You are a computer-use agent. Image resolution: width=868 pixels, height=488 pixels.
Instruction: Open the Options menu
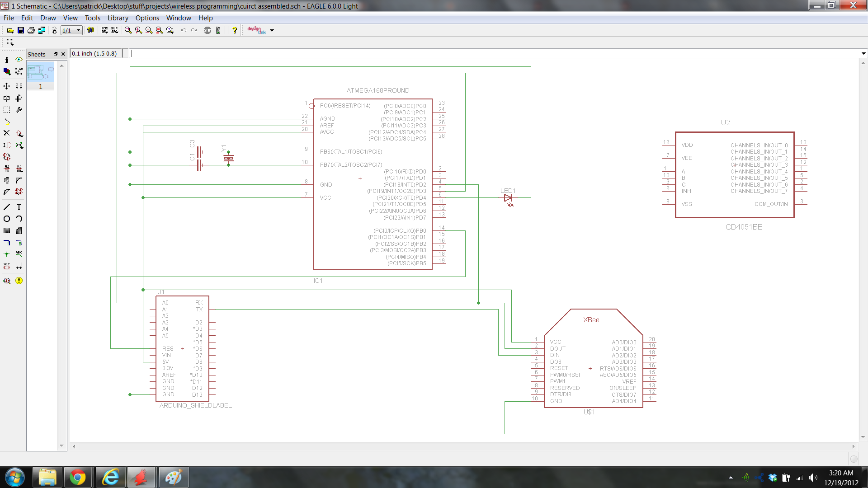click(147, 18)
